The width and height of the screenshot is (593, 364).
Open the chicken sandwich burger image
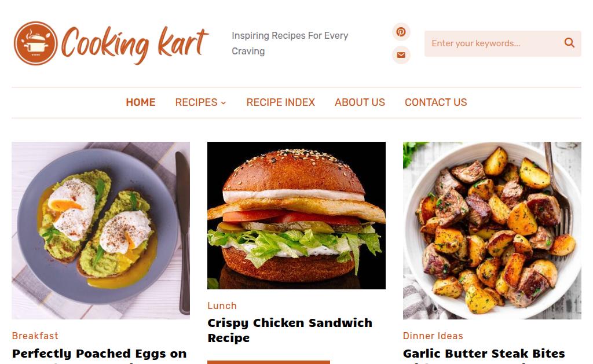pyautogui.click(x=296, y=215)
